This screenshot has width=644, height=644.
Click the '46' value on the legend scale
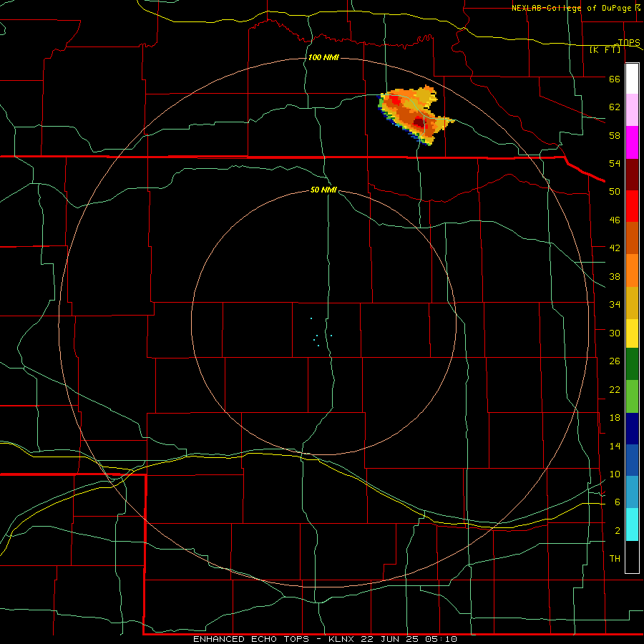pos(615,220)
